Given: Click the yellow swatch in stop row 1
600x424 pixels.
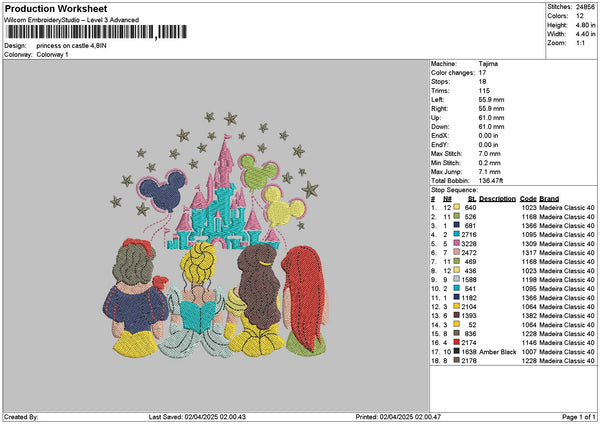Looking at the screenshot, I should (x=457, y=207).
